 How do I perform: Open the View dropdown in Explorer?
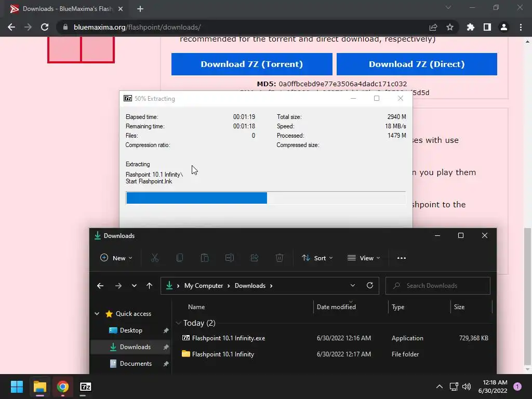[x=364, y=258]
